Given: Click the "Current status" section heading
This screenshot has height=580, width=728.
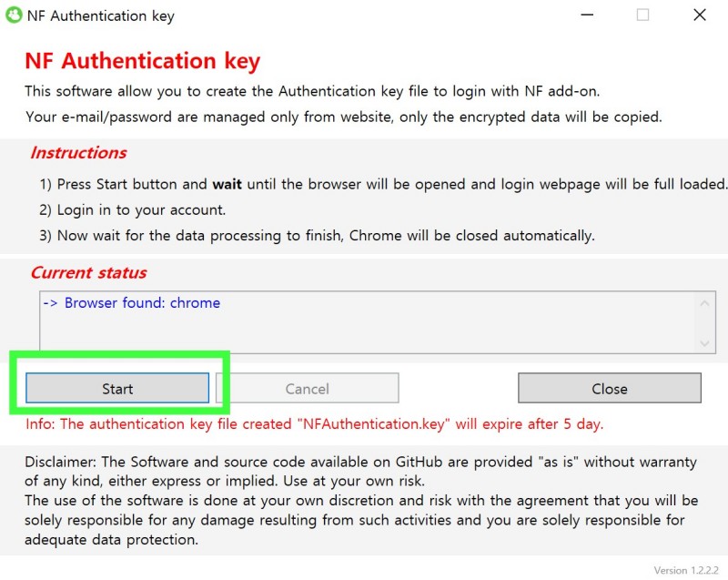Looking at the screenshot, I should point(88,273).
